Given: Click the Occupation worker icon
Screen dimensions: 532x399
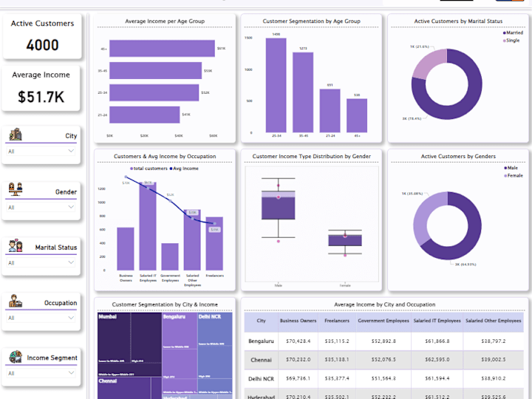Looking at the screenshot, I should (x=16, y=301).
